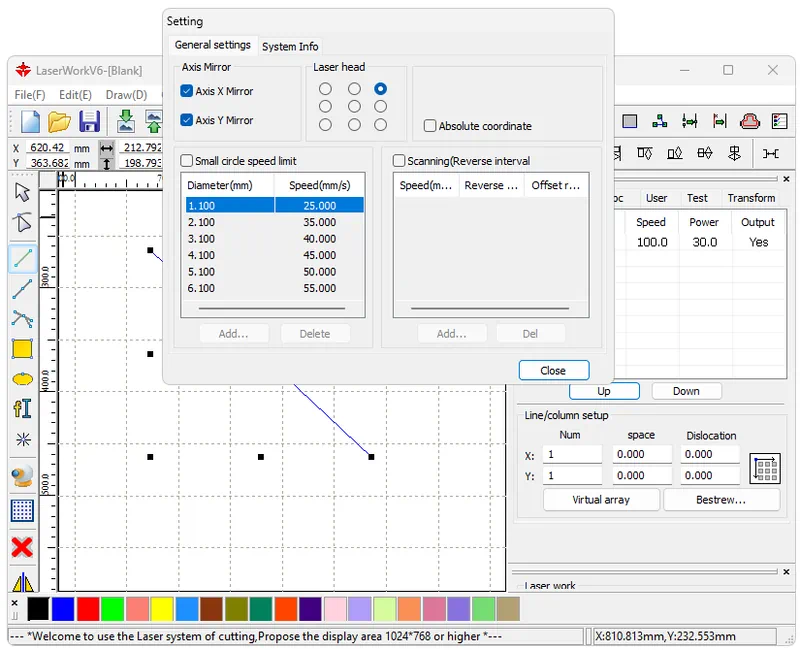
Task: Click the align bottom icon
Action: pyautogui.click(x=674, y=153)
